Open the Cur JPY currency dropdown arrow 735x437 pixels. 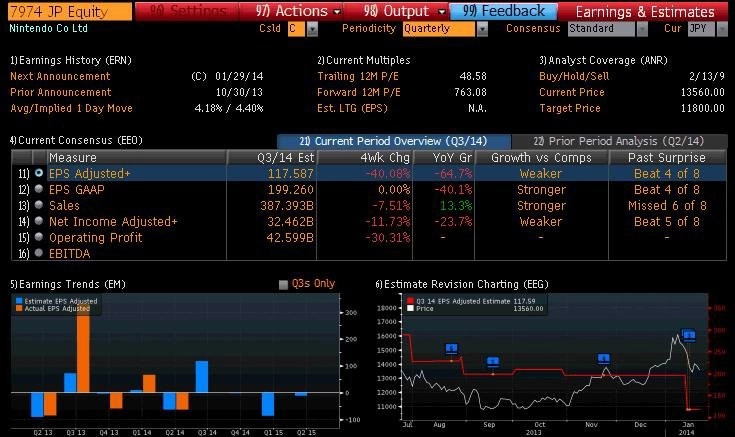[722, 29]
